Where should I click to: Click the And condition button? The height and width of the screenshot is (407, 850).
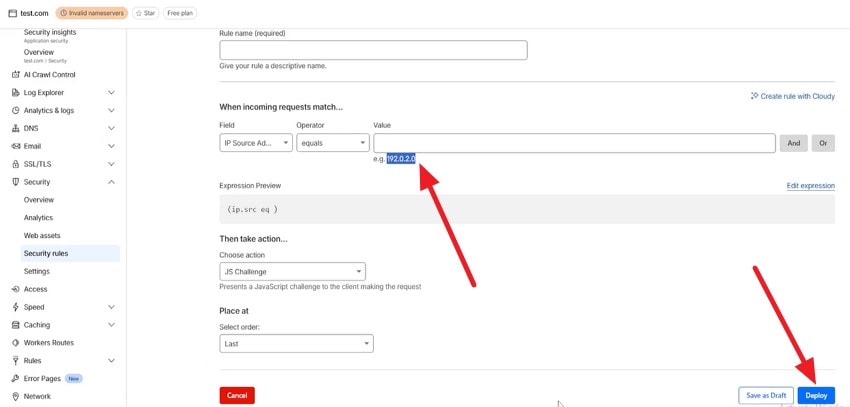click(794, 143)
